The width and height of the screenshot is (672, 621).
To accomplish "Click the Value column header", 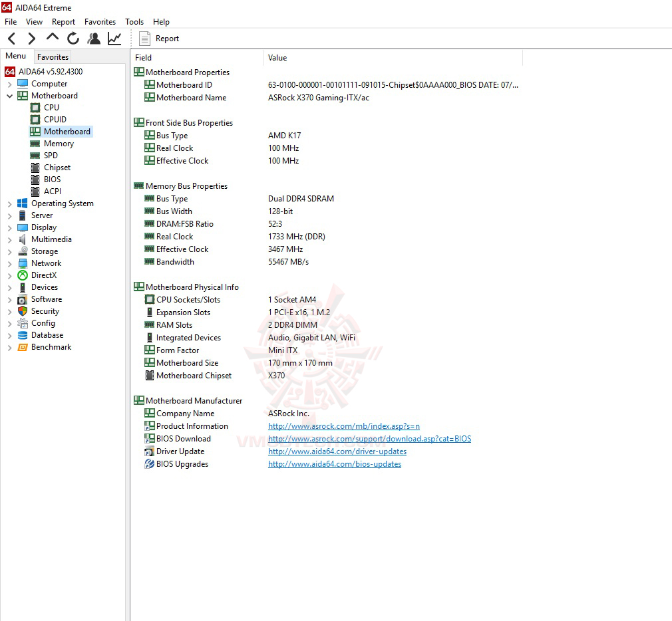I will pos(393,58).
